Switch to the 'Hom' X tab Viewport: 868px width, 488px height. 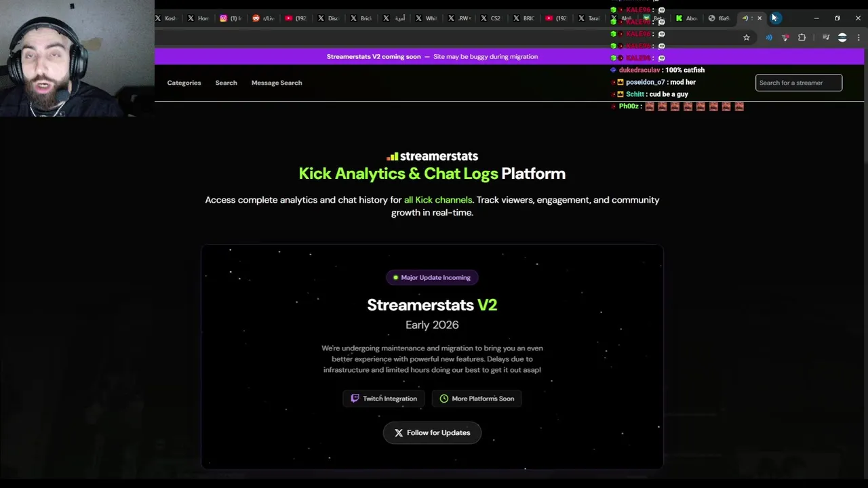(199, 18)
